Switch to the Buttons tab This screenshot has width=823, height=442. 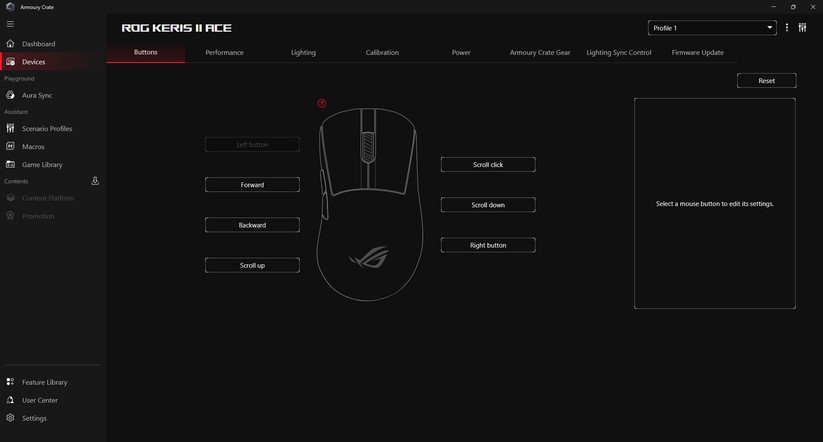[x=145, y=52]
